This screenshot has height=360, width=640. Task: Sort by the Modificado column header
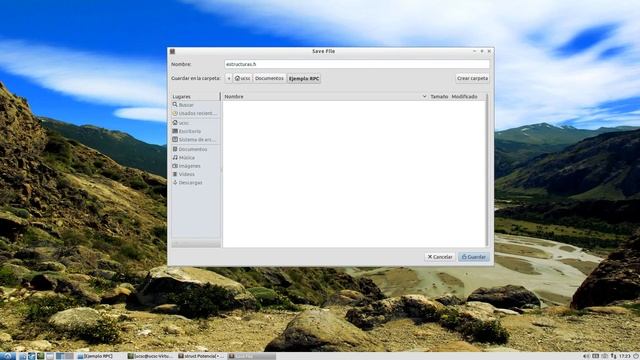[x=464, y=97]
